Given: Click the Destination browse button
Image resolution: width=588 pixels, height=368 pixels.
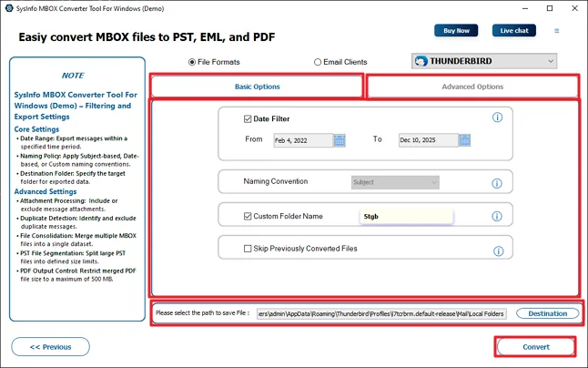Looking at the screenshot, I should click(548, 313).
